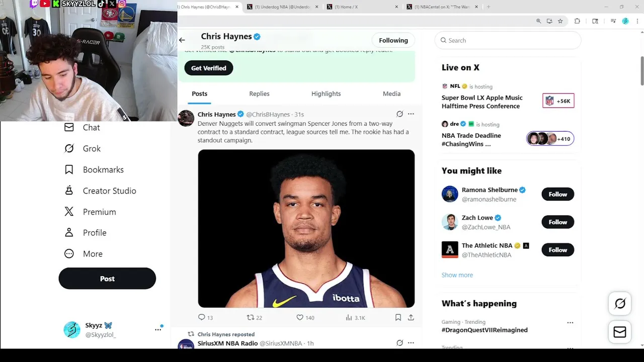
Task: Open Ramona Shelburne's avatar
Action: click(x=450, y=194)
